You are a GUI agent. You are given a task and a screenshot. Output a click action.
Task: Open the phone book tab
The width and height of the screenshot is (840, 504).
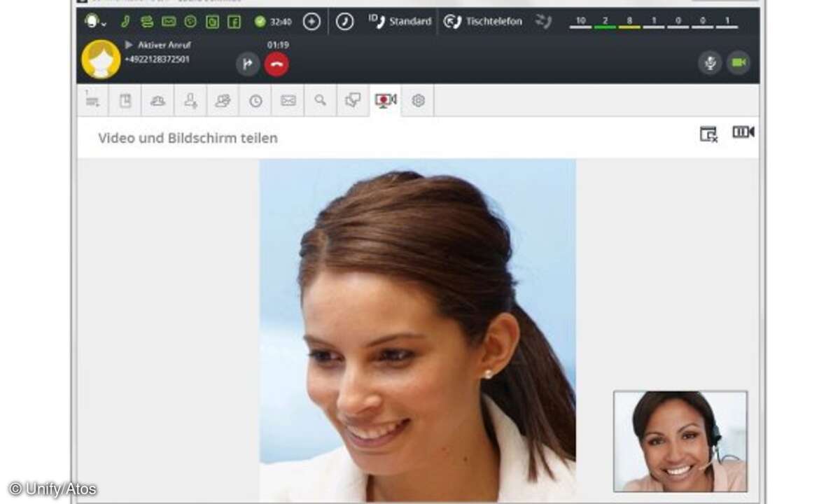(125, 101)
